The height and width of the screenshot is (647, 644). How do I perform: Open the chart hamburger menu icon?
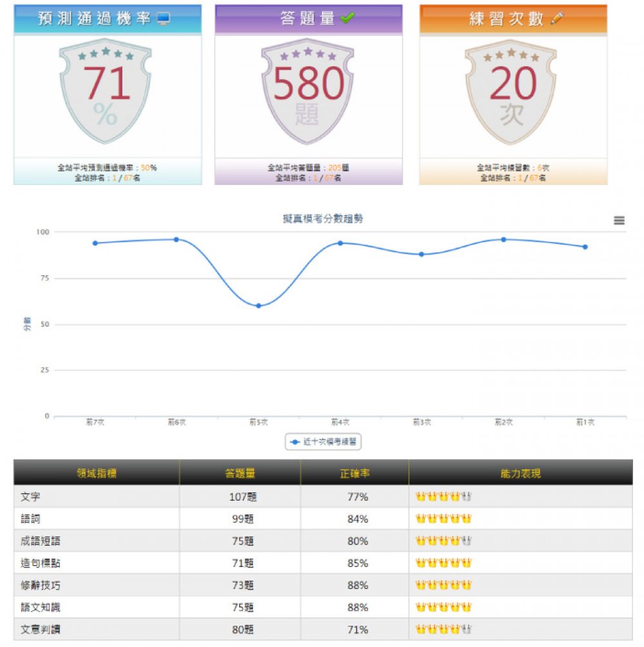click(619, 220)
